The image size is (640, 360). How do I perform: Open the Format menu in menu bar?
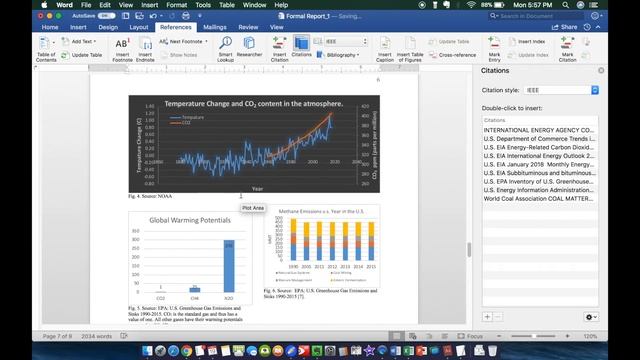click(x=176, y=5)
